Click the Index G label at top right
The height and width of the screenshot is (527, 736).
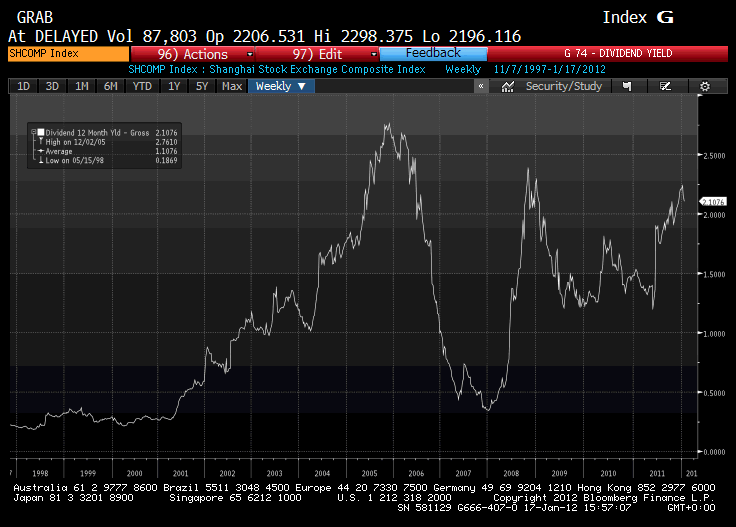[x=638, y=18]
